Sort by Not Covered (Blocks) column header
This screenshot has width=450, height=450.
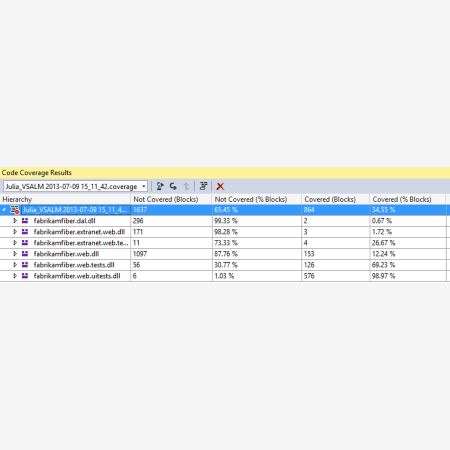pos(171,199)
